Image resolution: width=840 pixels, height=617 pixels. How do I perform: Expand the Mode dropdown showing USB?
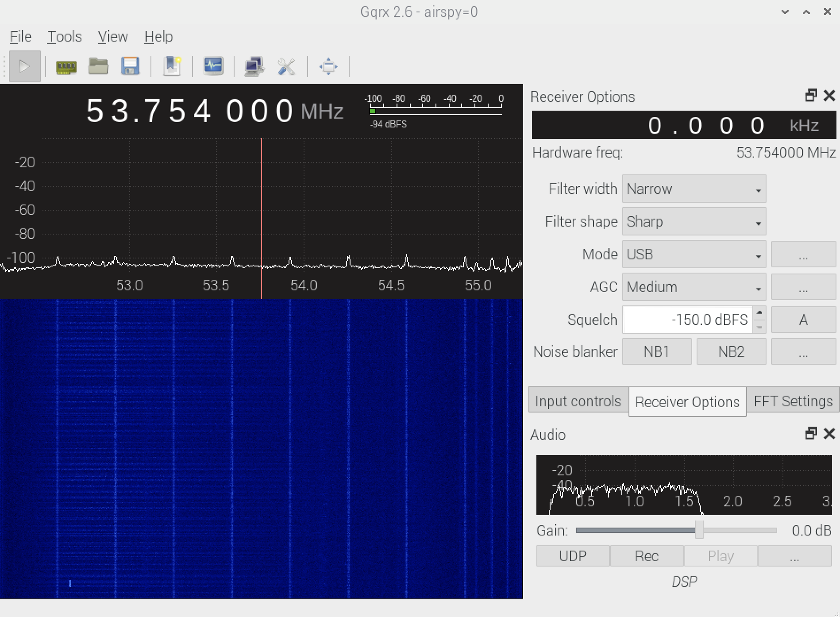[694, 255]
